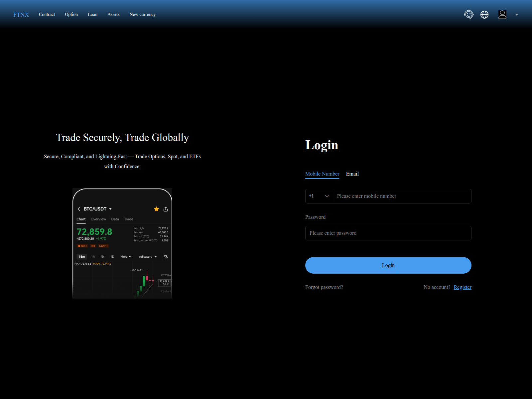Image resolution: width=532 pixels, height=399 pixels.
Task: Switch to the Email login tab
Action: coord(352,174)
